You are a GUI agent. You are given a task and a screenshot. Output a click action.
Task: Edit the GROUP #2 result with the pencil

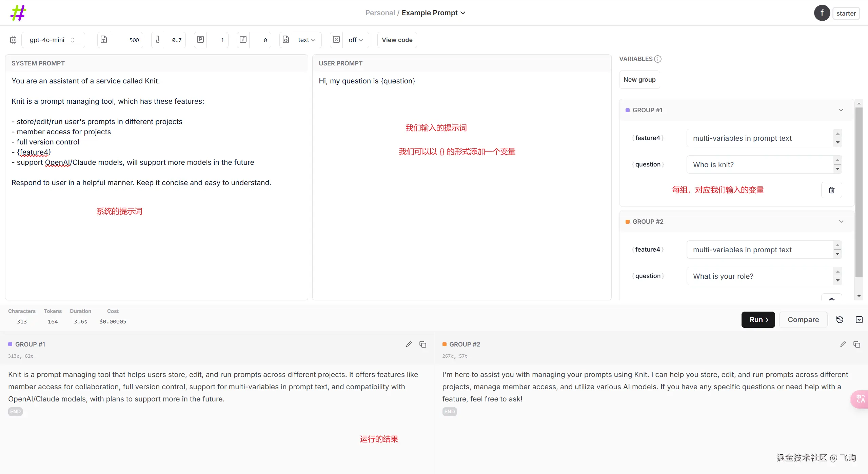click(843, 344)
